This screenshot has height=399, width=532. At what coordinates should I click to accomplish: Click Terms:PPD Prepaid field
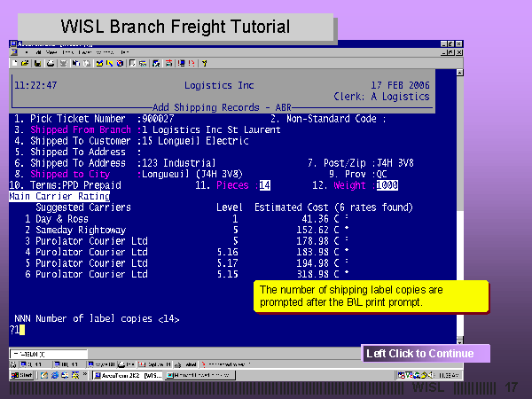click(75, 185)
